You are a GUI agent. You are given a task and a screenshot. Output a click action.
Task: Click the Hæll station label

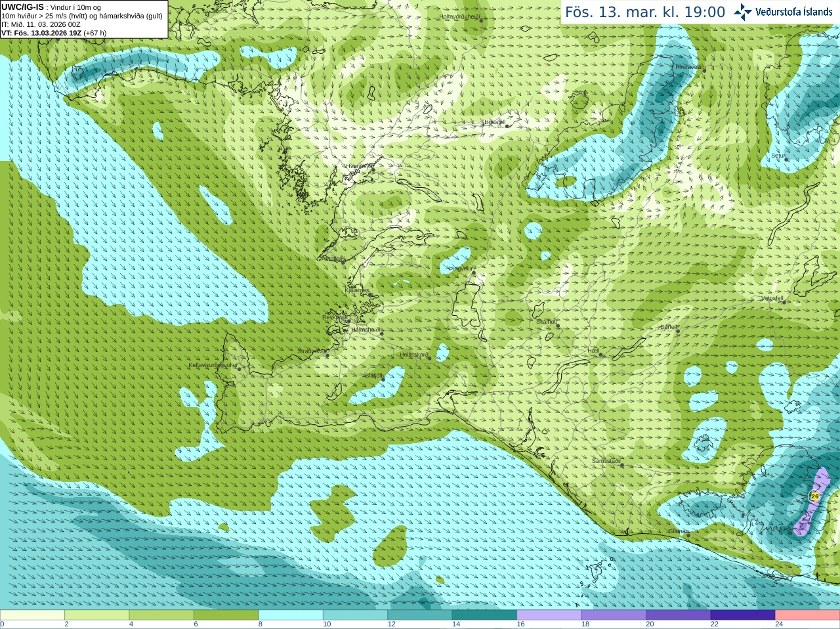[x=593, y=351]
